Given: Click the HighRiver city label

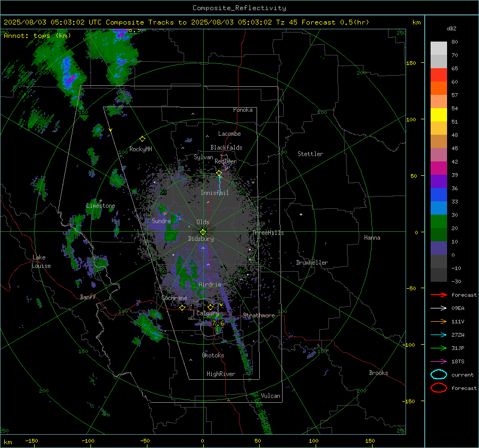Looking at the screenshot, I should point(220,374).
